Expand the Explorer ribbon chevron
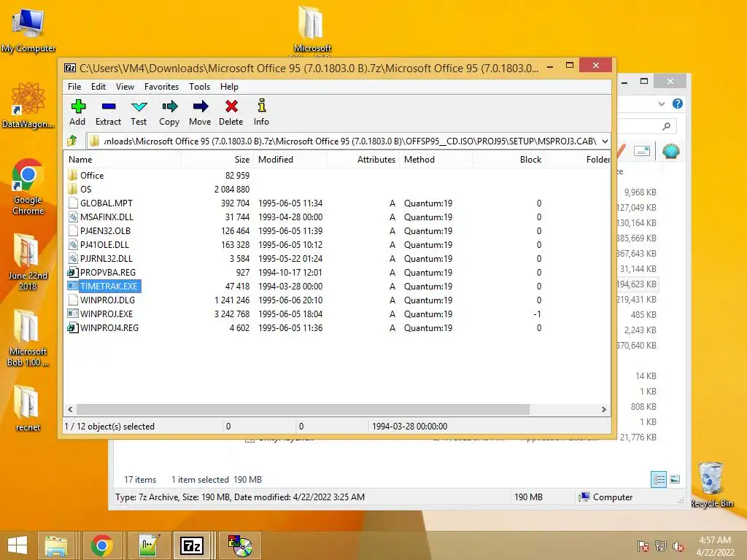Screen dimensions: 747x560 [x=661, y=104]
